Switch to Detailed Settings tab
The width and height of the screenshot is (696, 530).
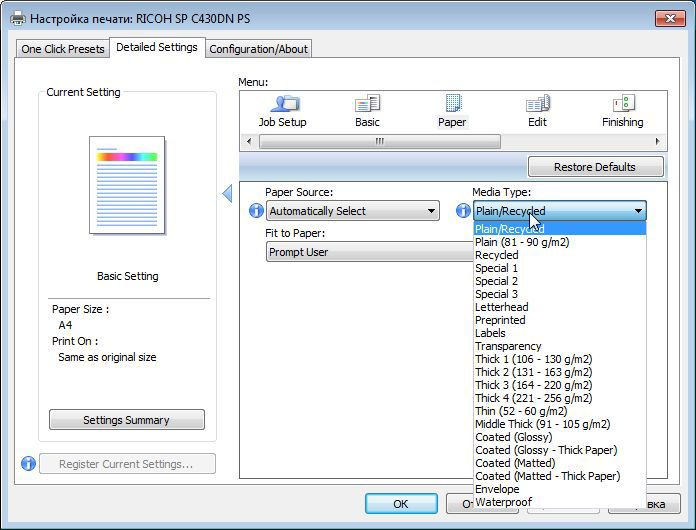[157, 47]
